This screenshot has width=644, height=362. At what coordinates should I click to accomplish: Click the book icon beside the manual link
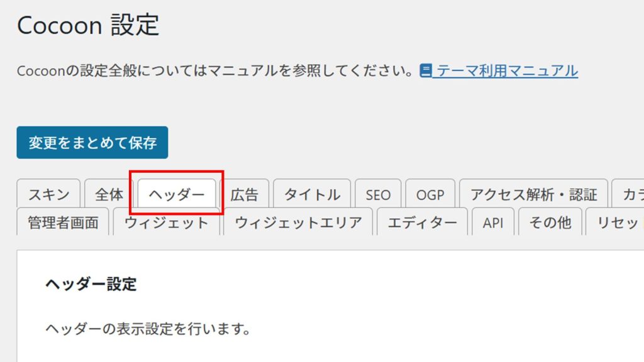(x=426, y=70)
